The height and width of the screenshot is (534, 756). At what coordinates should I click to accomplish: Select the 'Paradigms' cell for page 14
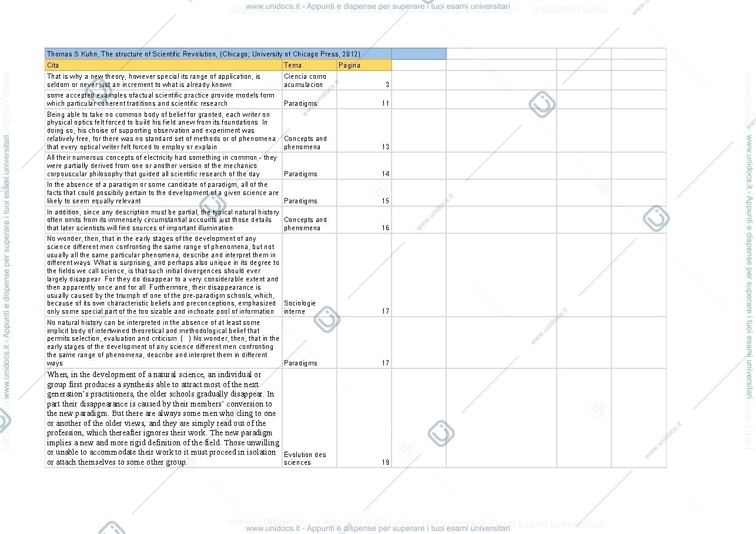coord(309,166)
